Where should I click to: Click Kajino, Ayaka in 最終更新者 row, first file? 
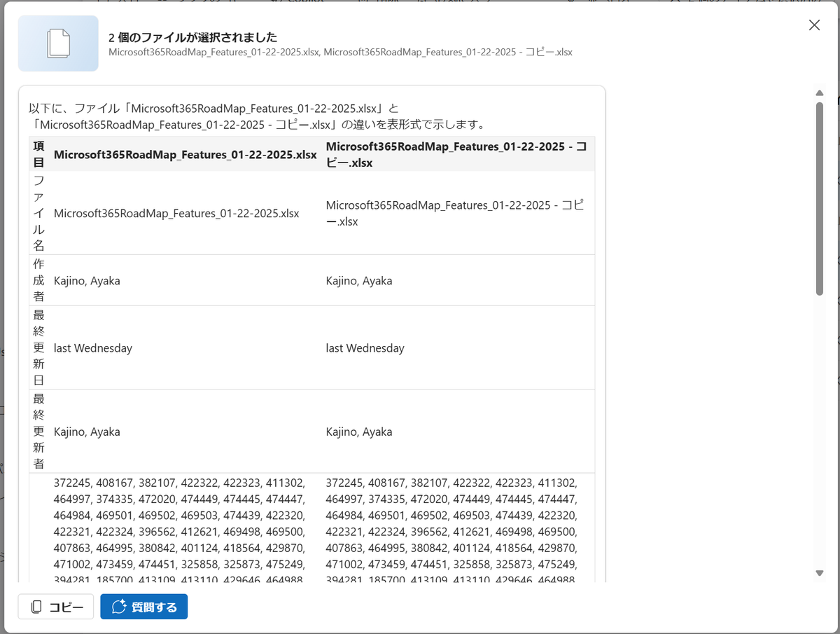point(87,432)
